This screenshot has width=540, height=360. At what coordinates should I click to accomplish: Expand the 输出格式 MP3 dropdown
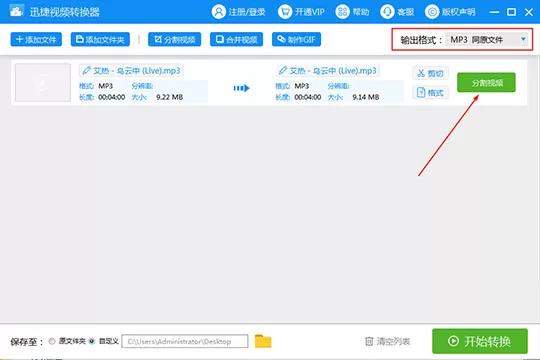tap(487, 40)
